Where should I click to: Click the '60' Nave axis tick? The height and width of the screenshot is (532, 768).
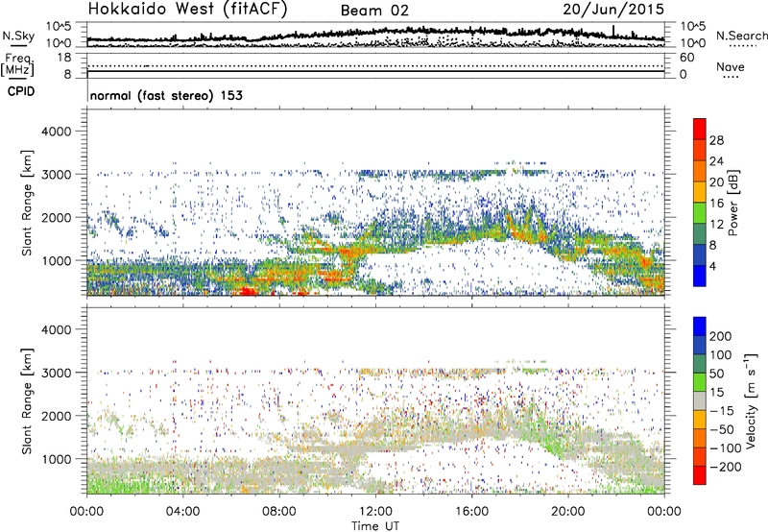click(x=686, y=58)
